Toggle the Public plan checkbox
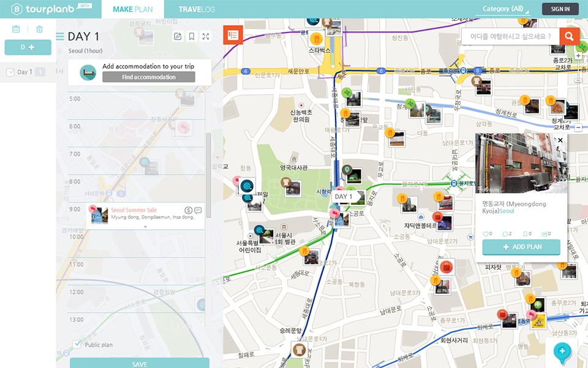588x368 pixels. [77, 345]
